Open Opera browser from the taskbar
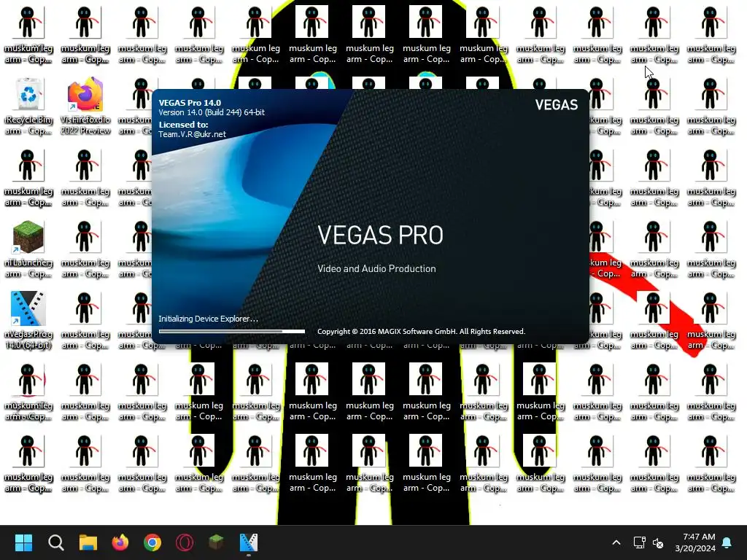 click(185, 542)
